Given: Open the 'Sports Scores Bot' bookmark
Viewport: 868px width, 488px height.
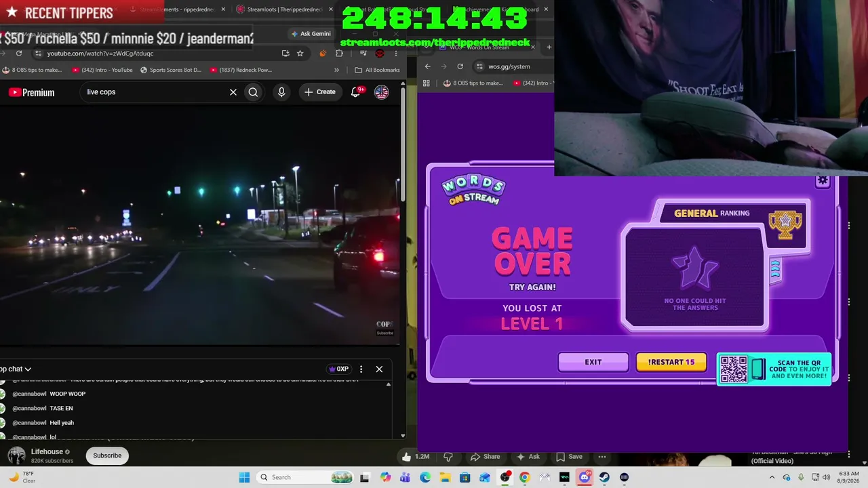Looking at the screenshot, I should pyautogui.click(x=171, y=70).
